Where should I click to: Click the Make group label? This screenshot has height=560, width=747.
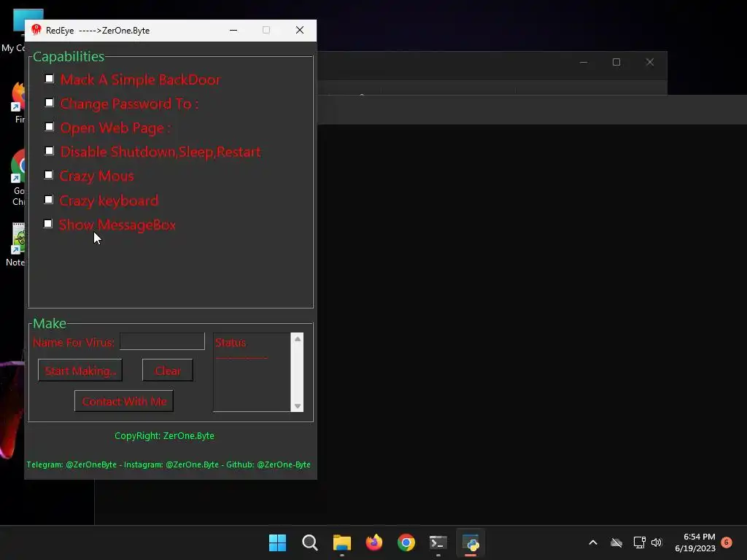click(x=50, y=323)
